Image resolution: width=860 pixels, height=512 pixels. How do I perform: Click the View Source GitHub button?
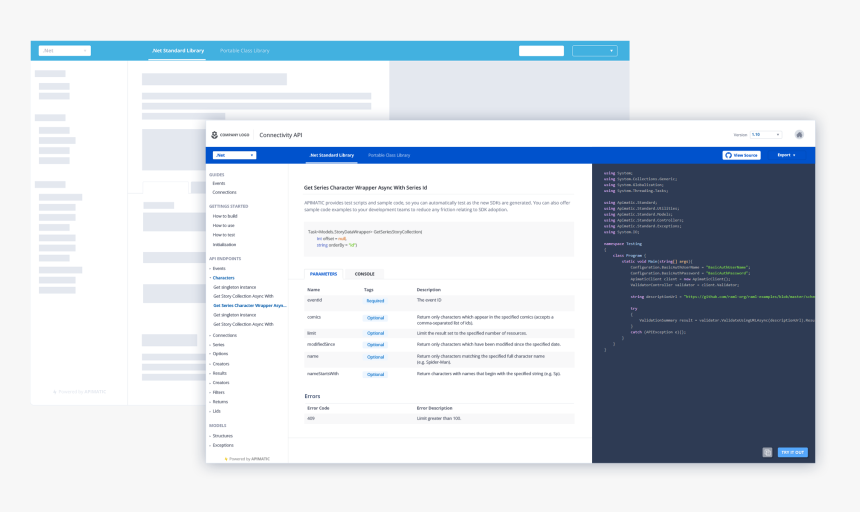742,155
